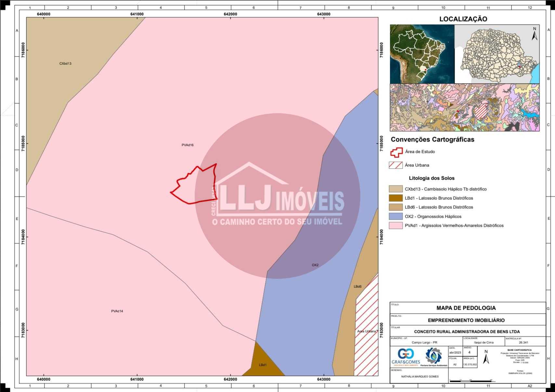This screenshot has height=392, width=555.
Task: Click the Floriano Serviços Ambientais gear logo
Action: point(433,356)
